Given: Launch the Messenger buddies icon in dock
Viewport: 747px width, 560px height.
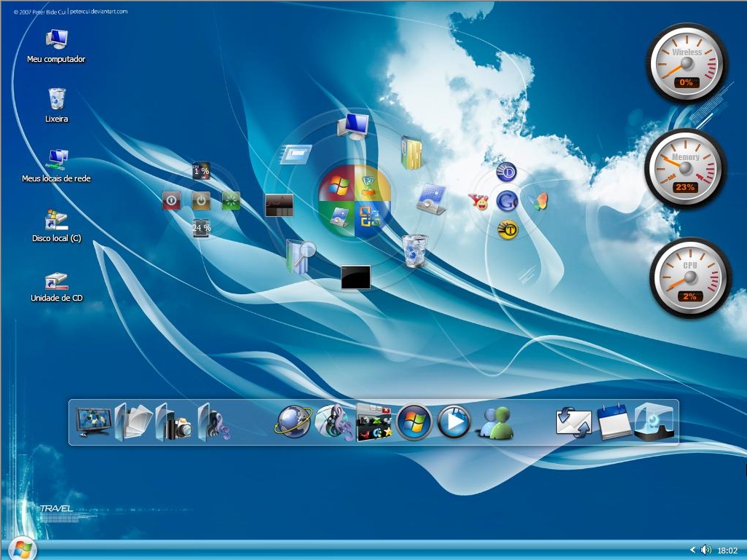Looking at the screenshot, I should [x=494, y=422].
